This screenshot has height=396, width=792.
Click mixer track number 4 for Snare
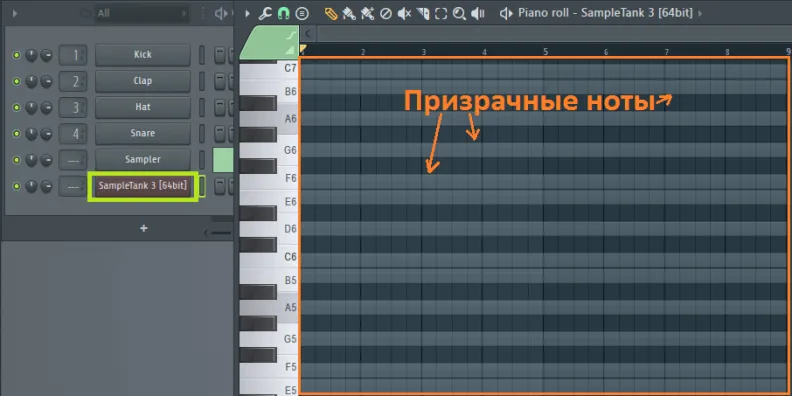click(73, 134)
